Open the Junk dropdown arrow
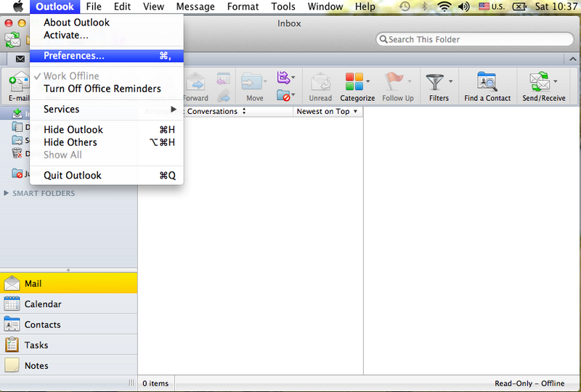Viewport: 581px width, 392px height. [x=293, y=95]
